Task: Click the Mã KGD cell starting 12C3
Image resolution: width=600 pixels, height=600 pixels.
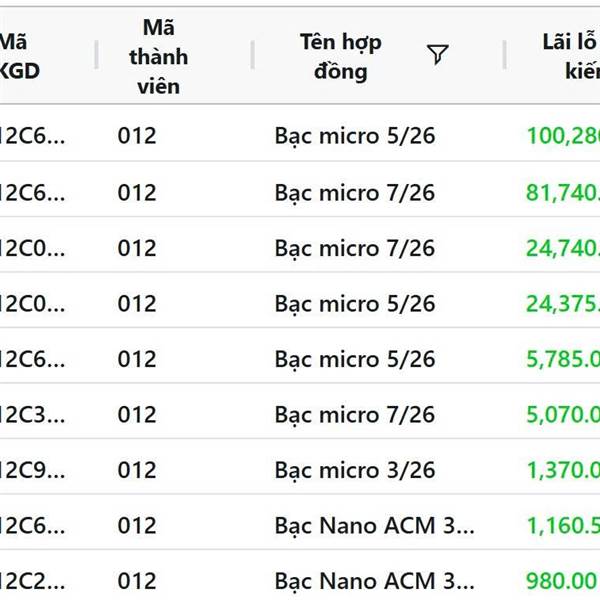Action: pyautogui.click(x=33, y=414)
